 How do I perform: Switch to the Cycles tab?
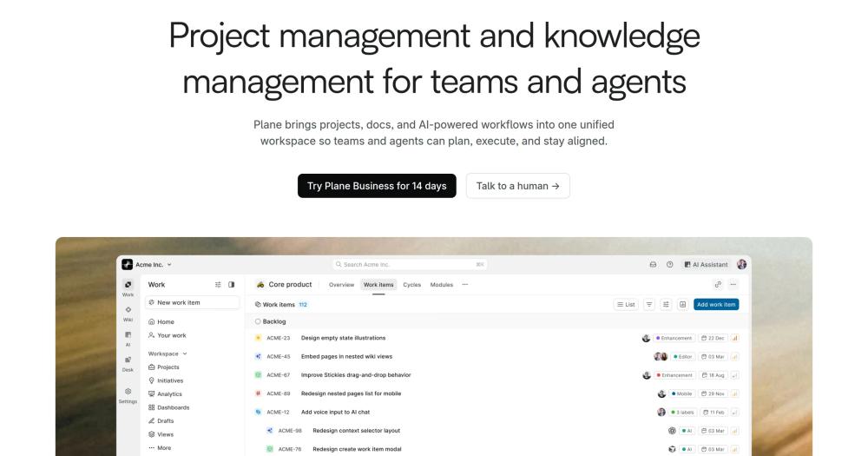[x=411, y=285]
